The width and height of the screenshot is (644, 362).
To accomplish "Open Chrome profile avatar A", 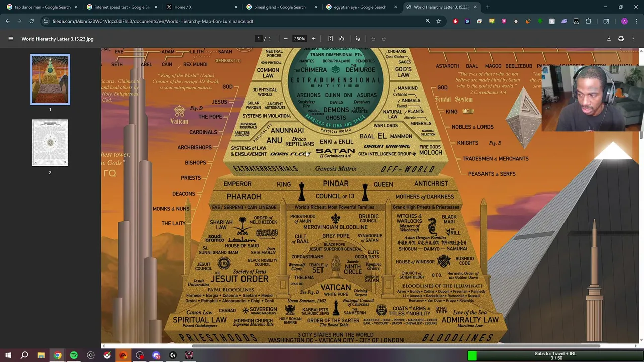I will pyautogui.click(x=624, y=21).
